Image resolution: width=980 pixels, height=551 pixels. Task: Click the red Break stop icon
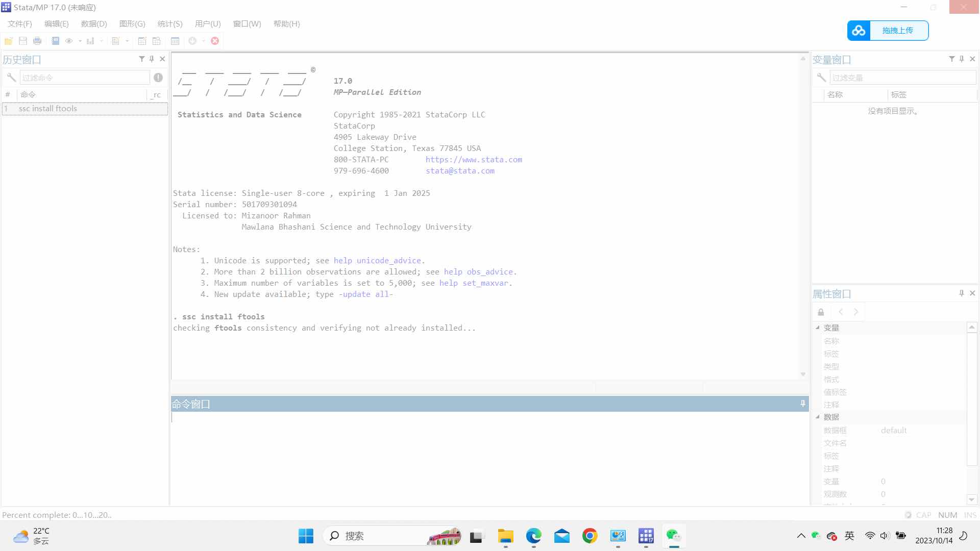215,41
